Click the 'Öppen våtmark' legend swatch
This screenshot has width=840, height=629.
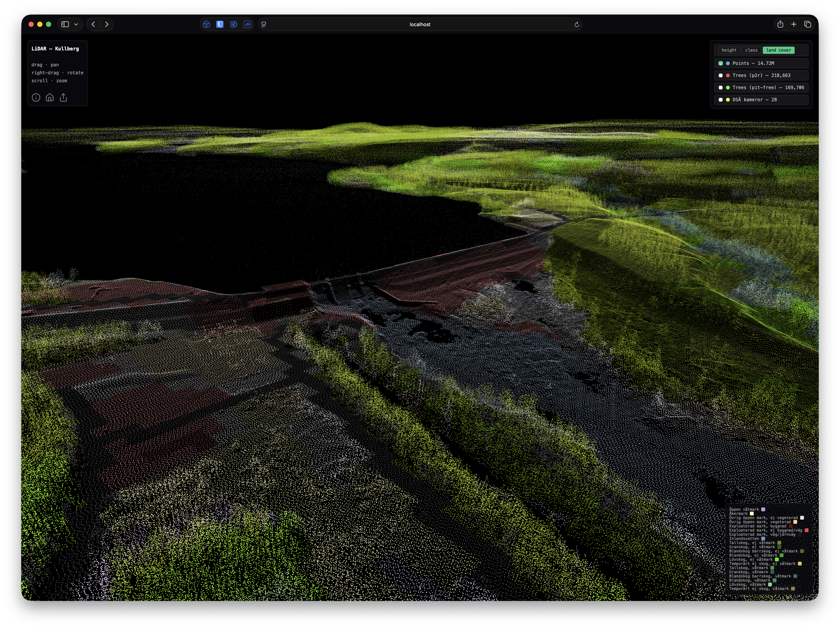pos(763,510)
